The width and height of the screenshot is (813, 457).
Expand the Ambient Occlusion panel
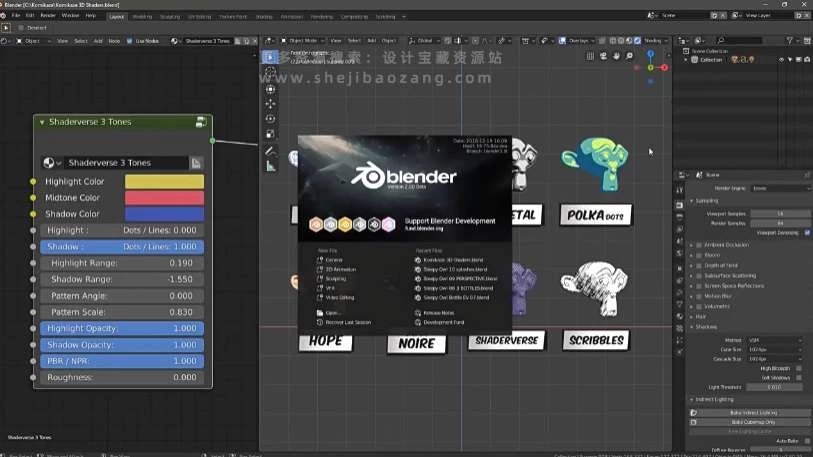[692, 245]
